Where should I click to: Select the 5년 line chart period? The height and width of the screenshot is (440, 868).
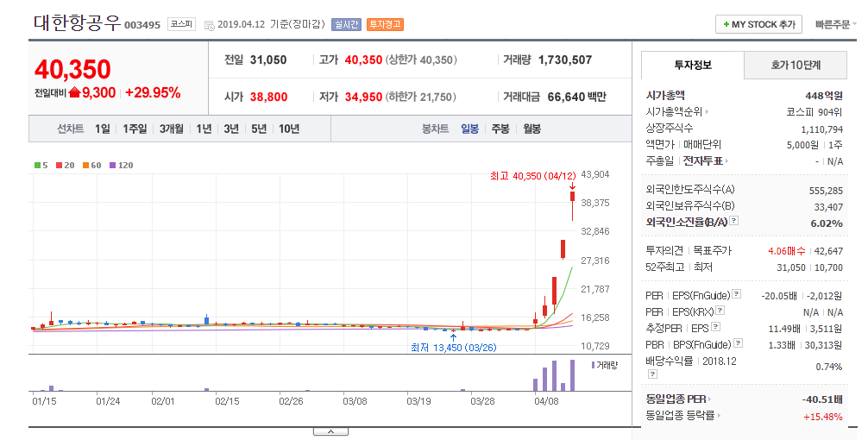259,129
